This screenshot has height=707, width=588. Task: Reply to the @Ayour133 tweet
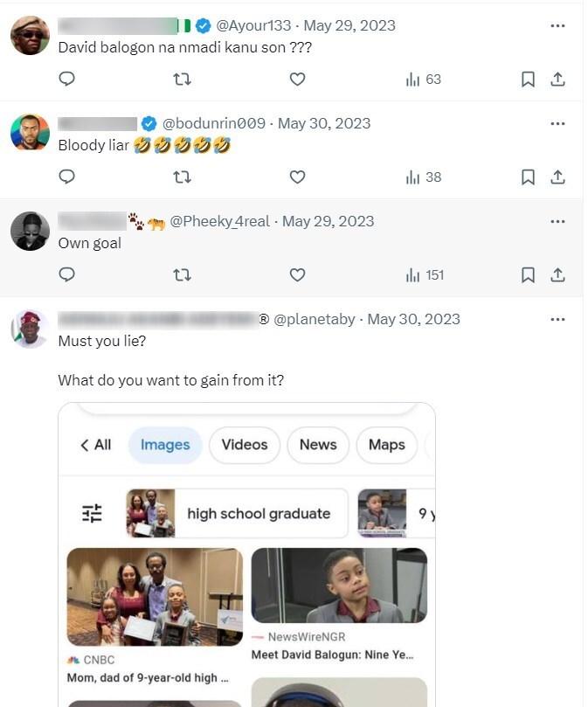pos(66,80)
